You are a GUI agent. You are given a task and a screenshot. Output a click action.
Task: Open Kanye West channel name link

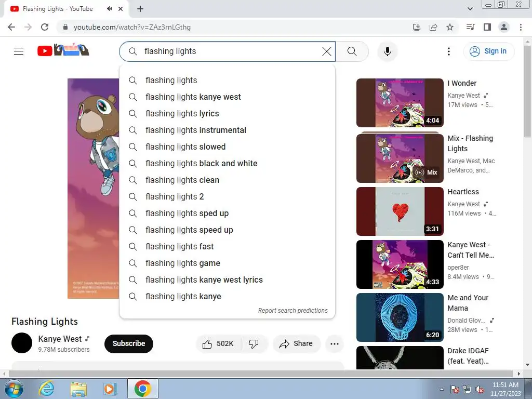click(60, 339)
